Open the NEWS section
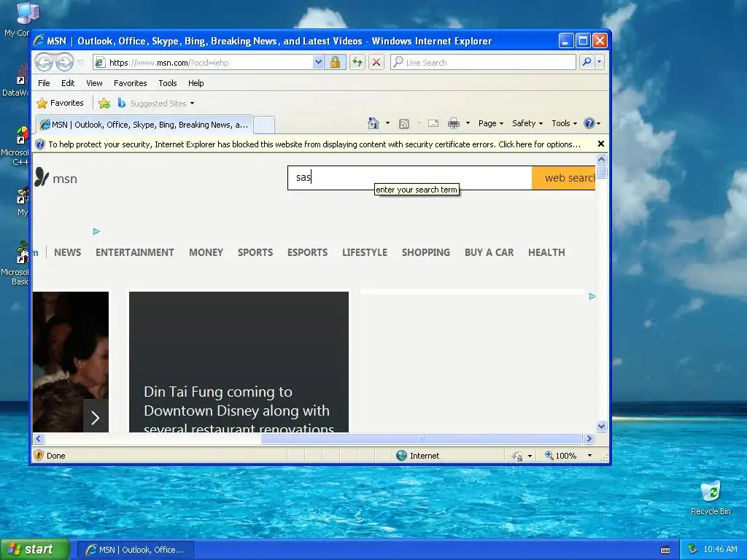Viewport: 747px width, 560px height. tap(67, 252)
